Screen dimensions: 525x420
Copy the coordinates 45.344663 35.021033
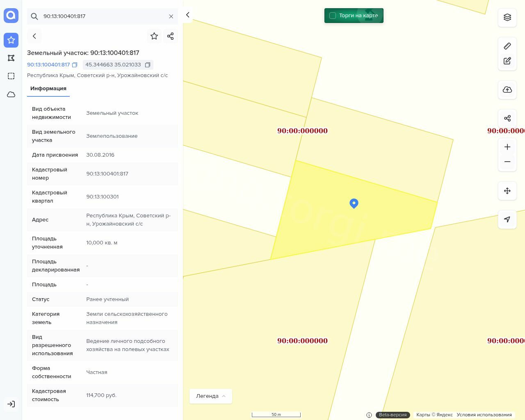pos(148,65)
